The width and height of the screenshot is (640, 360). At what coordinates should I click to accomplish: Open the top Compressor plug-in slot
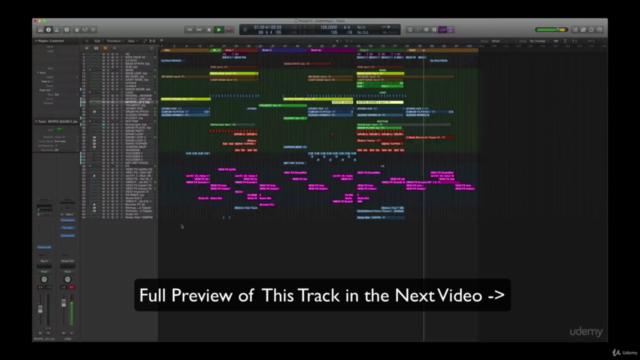(x=67, y=220)
